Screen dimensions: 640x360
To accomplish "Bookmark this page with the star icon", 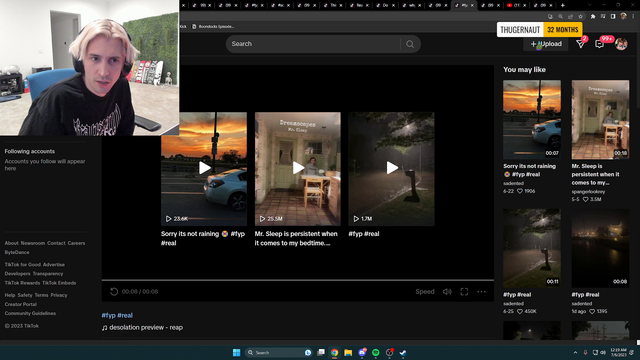I will (580, 16).
